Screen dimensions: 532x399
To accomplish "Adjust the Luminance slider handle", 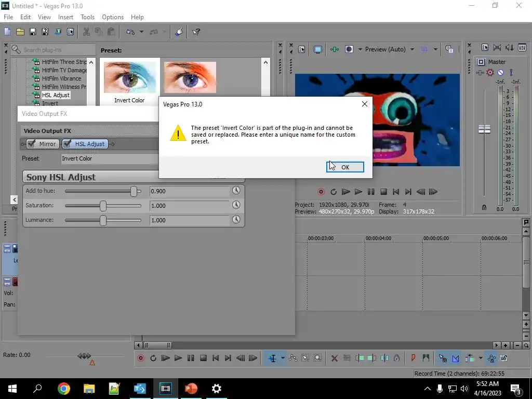I will [103, 220].
